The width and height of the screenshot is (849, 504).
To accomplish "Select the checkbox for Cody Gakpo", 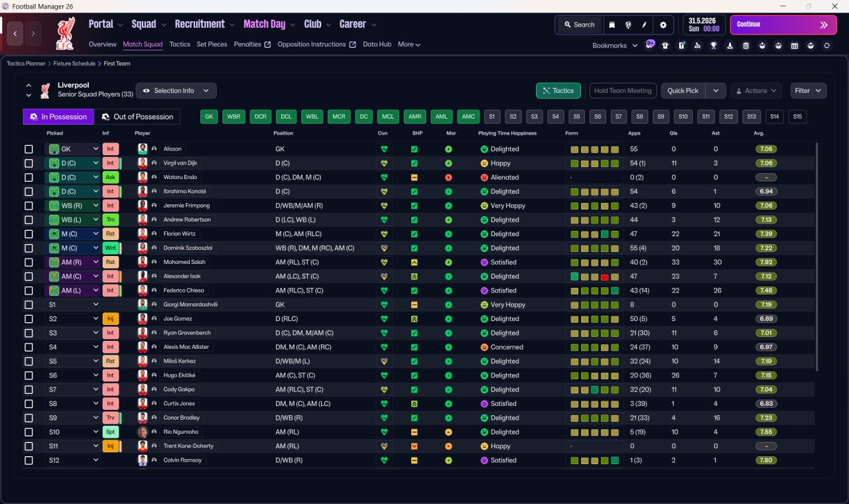I will 29,389.
